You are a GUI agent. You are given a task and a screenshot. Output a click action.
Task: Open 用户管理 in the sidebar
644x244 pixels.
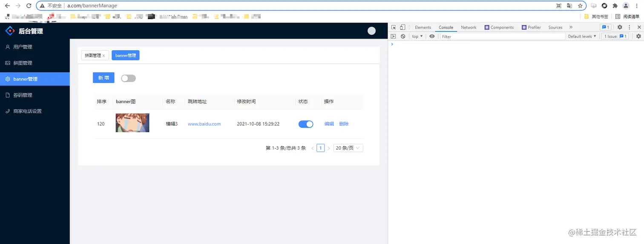(35, 47)
